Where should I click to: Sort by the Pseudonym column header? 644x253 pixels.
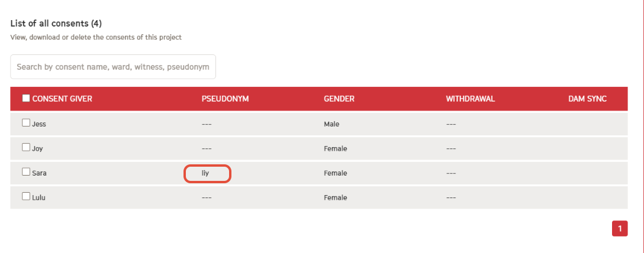[225, 99]
